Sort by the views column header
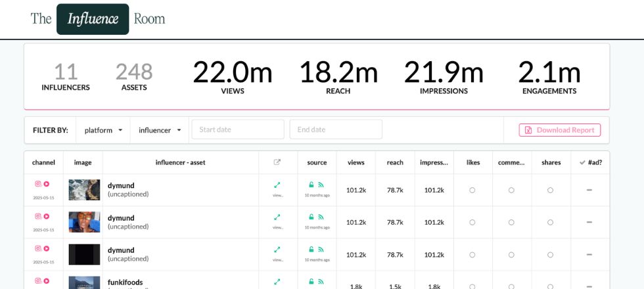The height and width of the screenshot is (289, 644). pos(356,163)
